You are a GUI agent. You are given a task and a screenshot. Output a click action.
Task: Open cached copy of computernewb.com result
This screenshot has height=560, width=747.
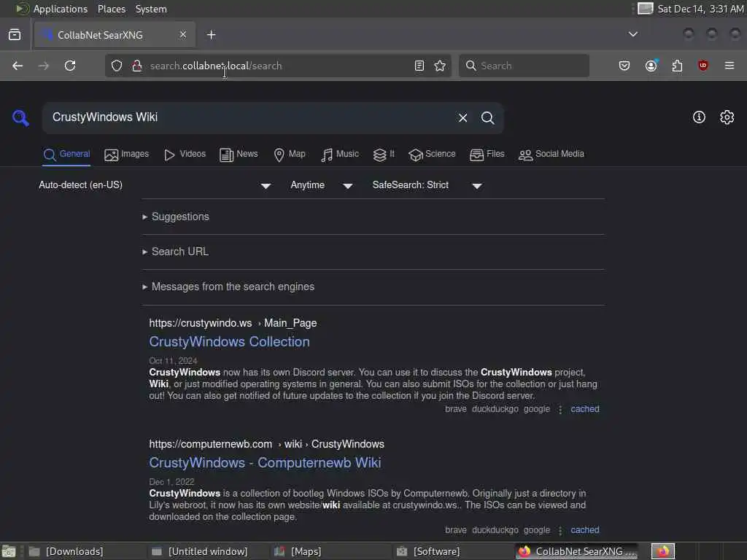585,530
